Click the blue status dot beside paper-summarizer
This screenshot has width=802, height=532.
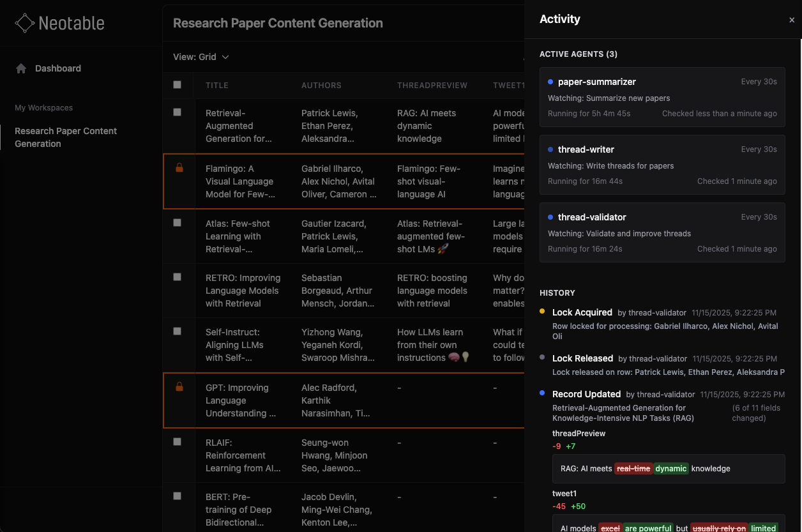tap(550, 82)
